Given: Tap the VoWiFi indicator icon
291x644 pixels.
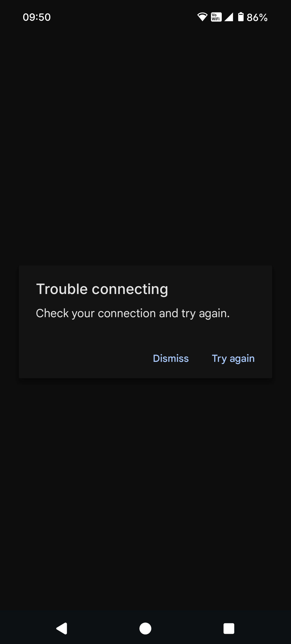Looking at the screenshot, I should point(216,17).
